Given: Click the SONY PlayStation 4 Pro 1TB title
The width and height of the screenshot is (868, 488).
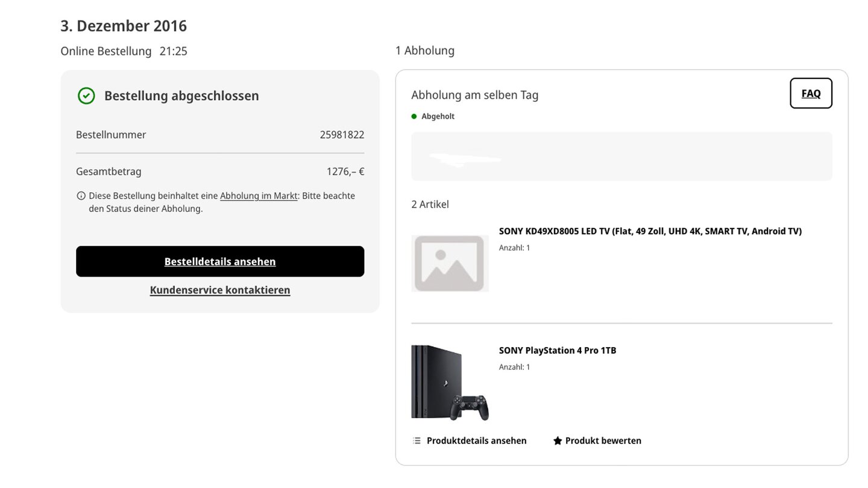Looking at the screenshot, I should pos(558,351).
